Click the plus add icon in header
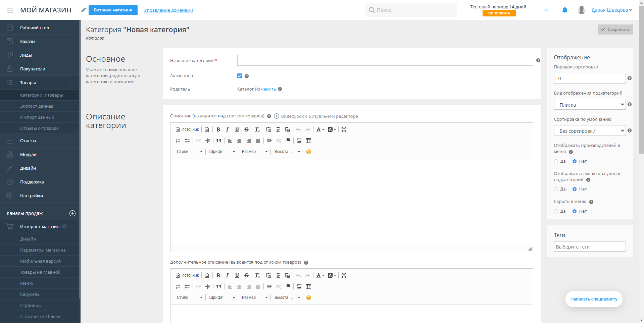The height and width of the screenshot is (323, 644). point(546,10)
